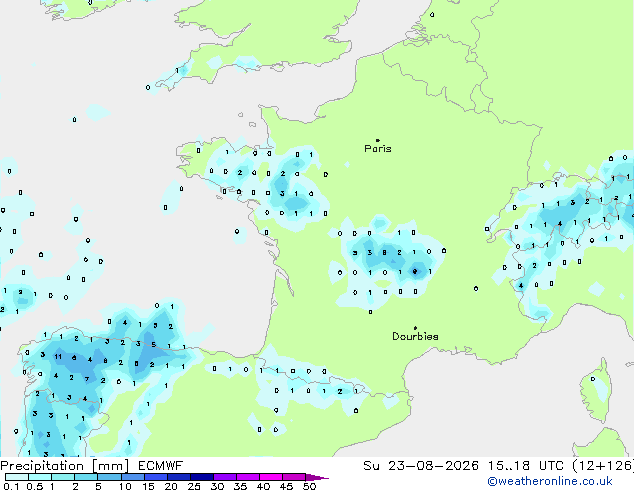Screen dimensions: 634x490
Task: Select the 40–45 mm magenta legend swatch
Action: tap(271, 477)
